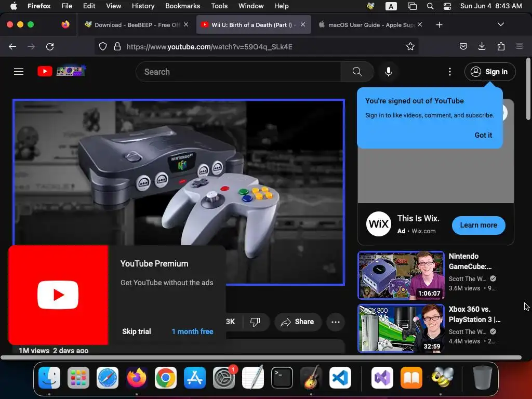Open Google Chrome from the Dock
The image size is (532, 399).
(x=166, y=377)
